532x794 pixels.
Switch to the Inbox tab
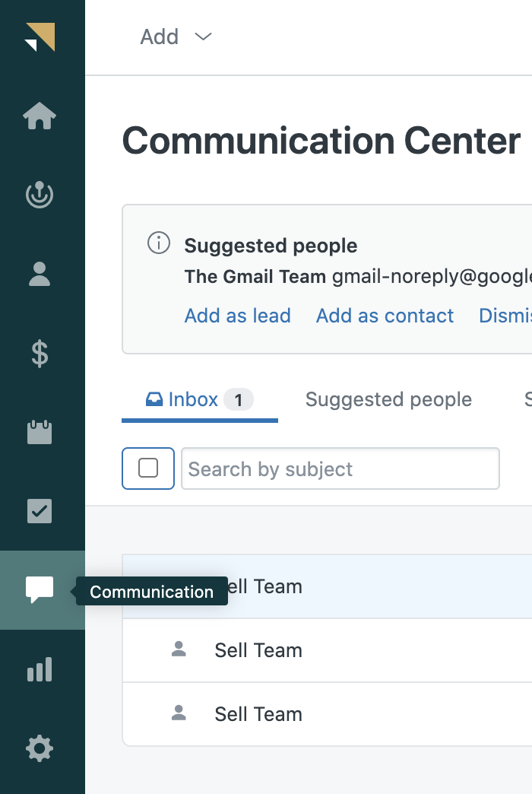199,399
